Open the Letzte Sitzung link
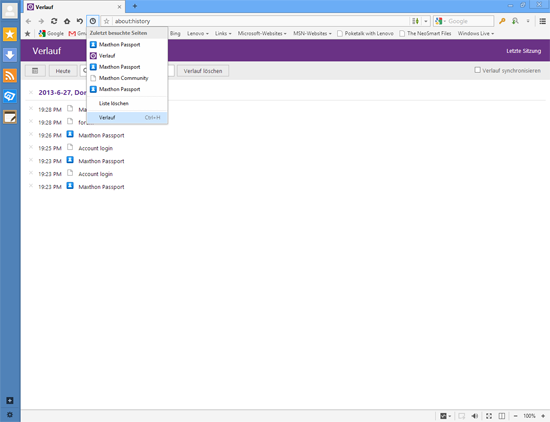This screenshot has height=422, width=550. pos(524,51)
